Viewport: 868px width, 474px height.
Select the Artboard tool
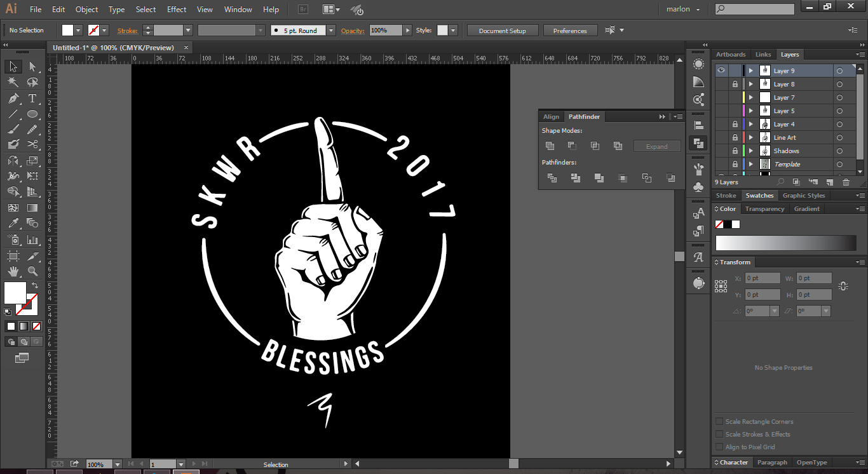pos(13,256)
